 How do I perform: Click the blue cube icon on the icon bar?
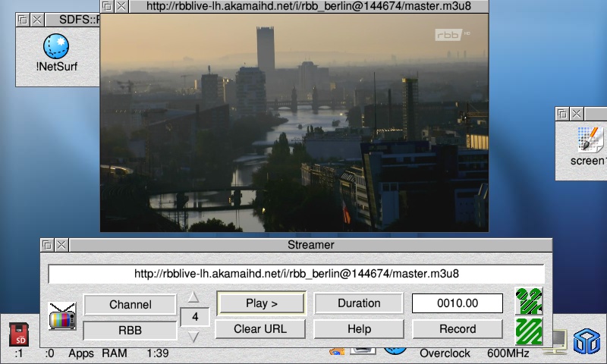(586, 342)
